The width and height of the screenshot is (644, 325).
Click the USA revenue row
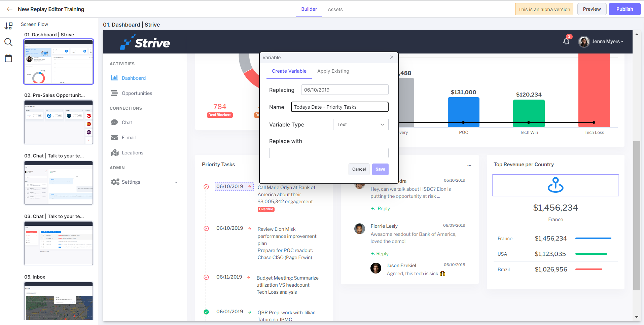[556, 254]
